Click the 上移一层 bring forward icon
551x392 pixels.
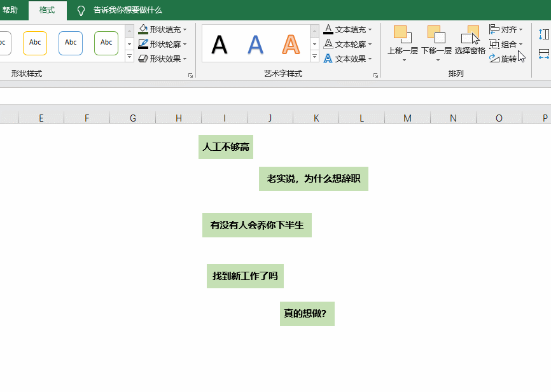coord(403,34)
